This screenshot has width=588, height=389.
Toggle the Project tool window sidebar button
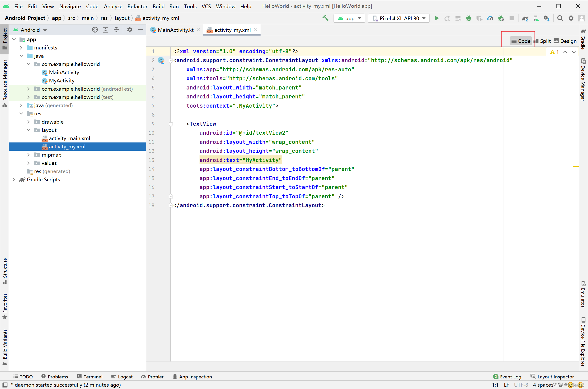tap(4, 39)
